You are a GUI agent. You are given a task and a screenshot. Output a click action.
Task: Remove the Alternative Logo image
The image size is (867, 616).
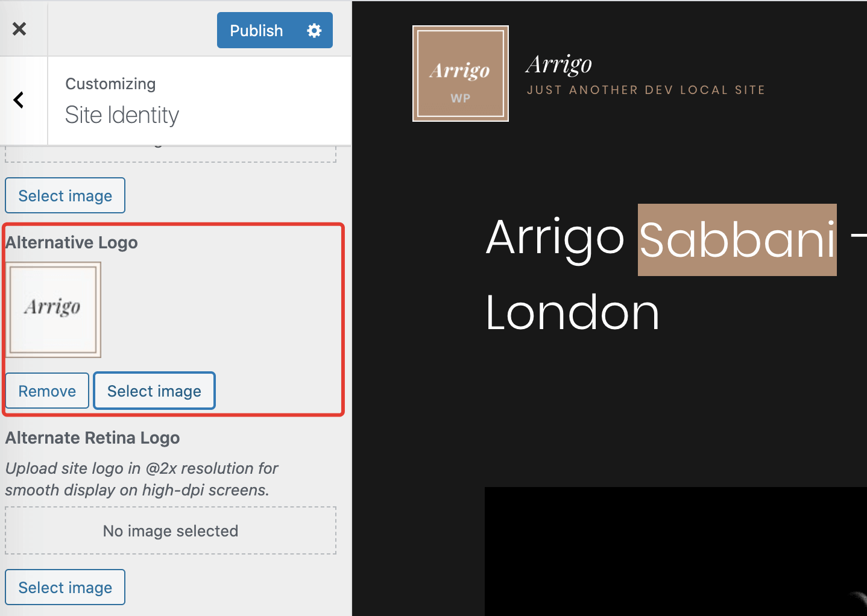tap(47, 391)
